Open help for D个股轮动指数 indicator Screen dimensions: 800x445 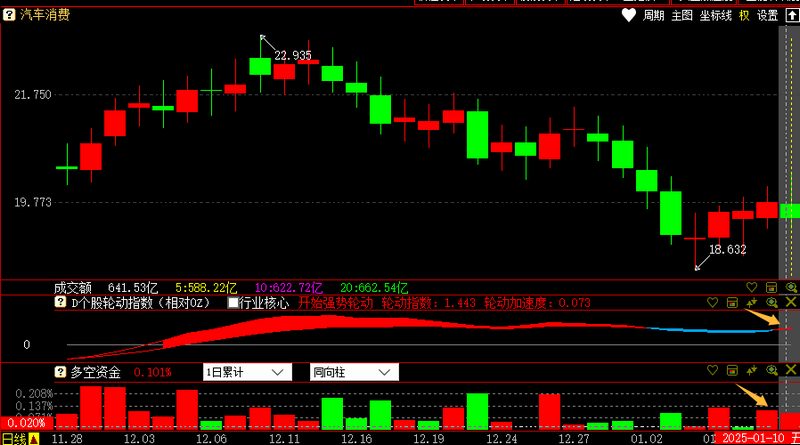60,302
